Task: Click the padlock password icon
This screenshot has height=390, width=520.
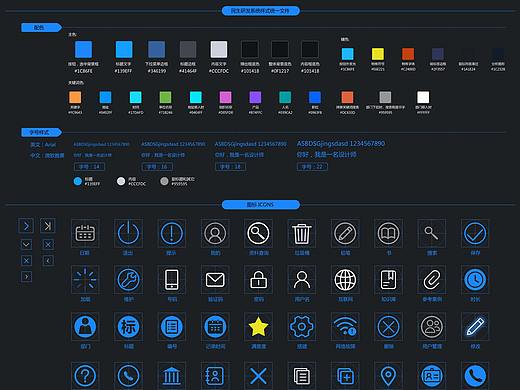Action: pyautogui.click(x=258, y=279)
